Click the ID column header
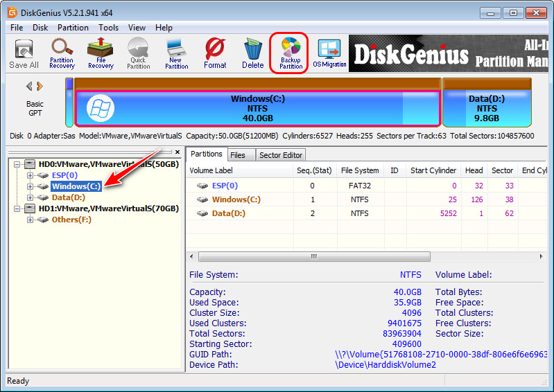The image size is (554, 392). tap(395, 171)
